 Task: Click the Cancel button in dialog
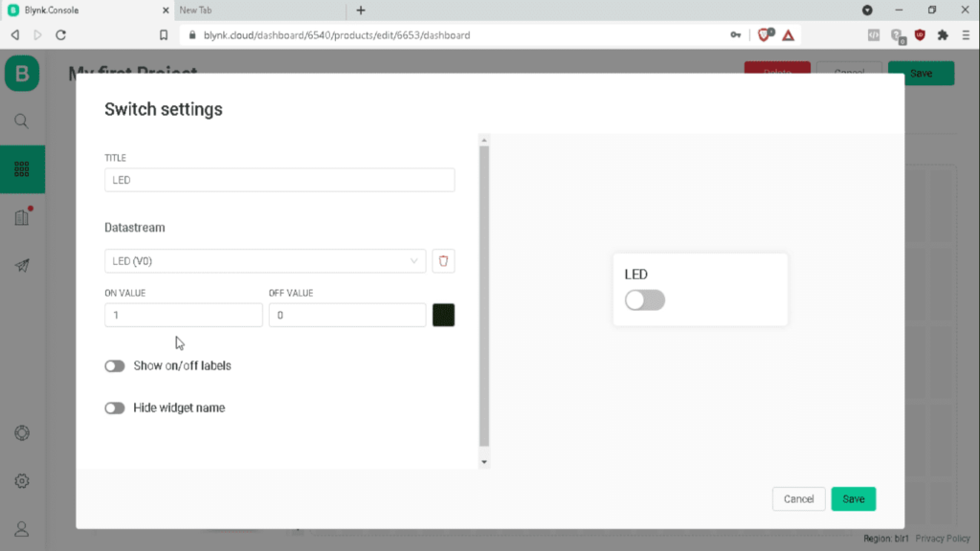(x=798, y=498)
